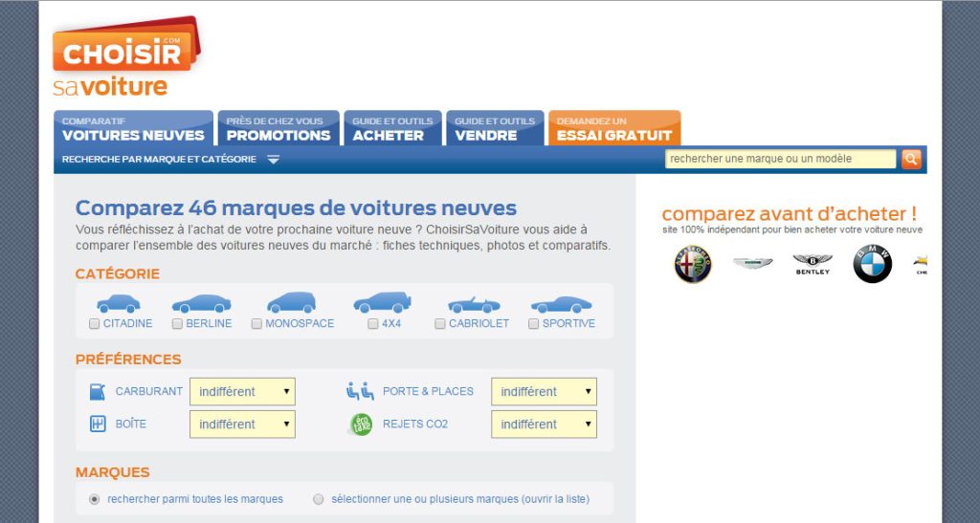Click the orange search magnifier button
The width and height of the screenshot is (980, 523).
tap(911, 159)
